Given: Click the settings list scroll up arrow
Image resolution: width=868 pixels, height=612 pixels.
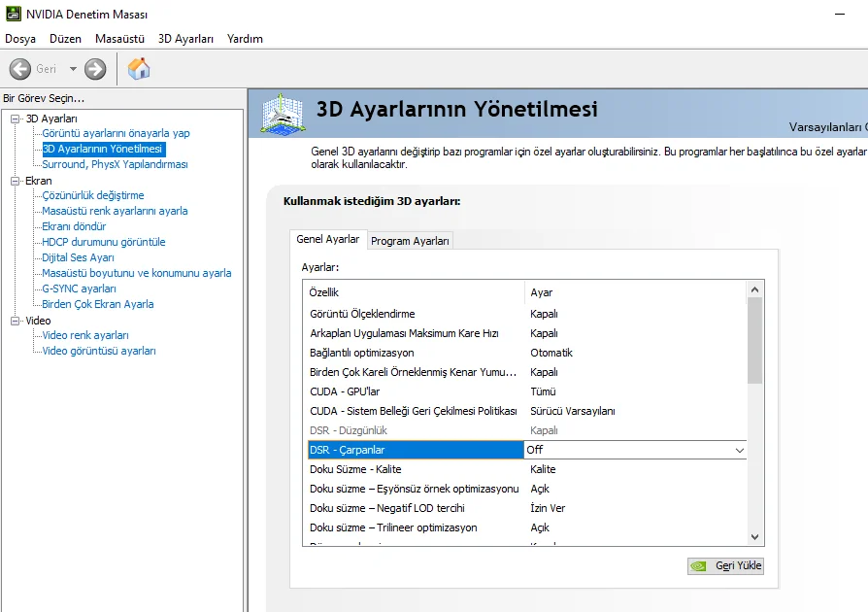Looking at the screenshot, I should pos(754,289).
